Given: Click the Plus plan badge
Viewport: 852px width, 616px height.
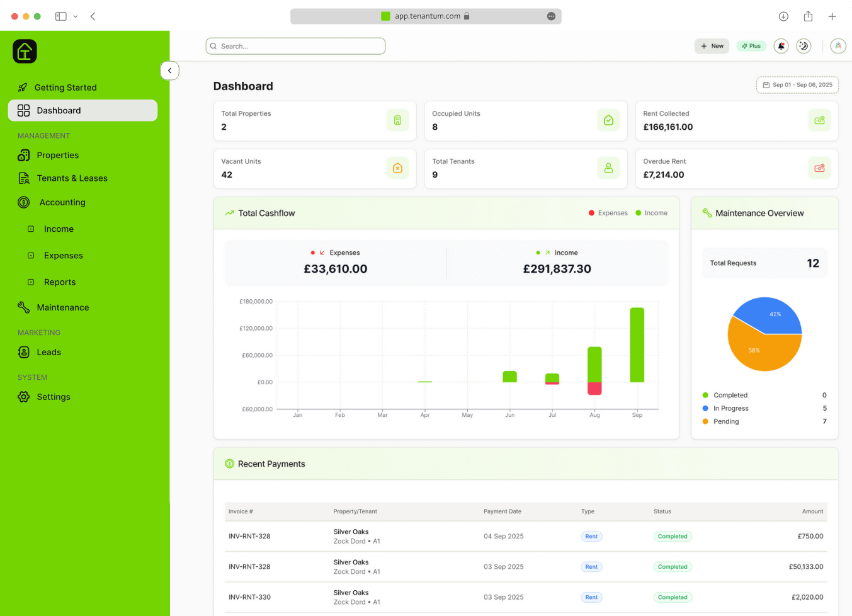Looking at the screenshot, I should click(751, 46).
